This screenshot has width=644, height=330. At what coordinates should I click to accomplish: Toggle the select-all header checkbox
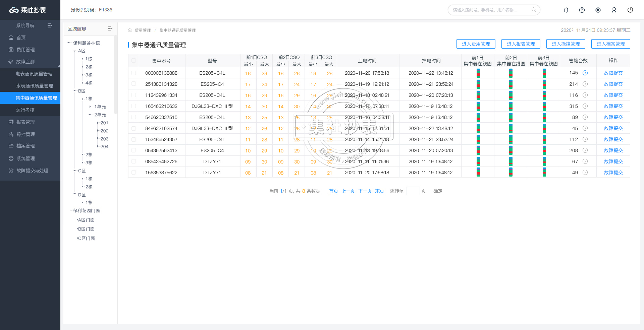(x=134, y=61)
